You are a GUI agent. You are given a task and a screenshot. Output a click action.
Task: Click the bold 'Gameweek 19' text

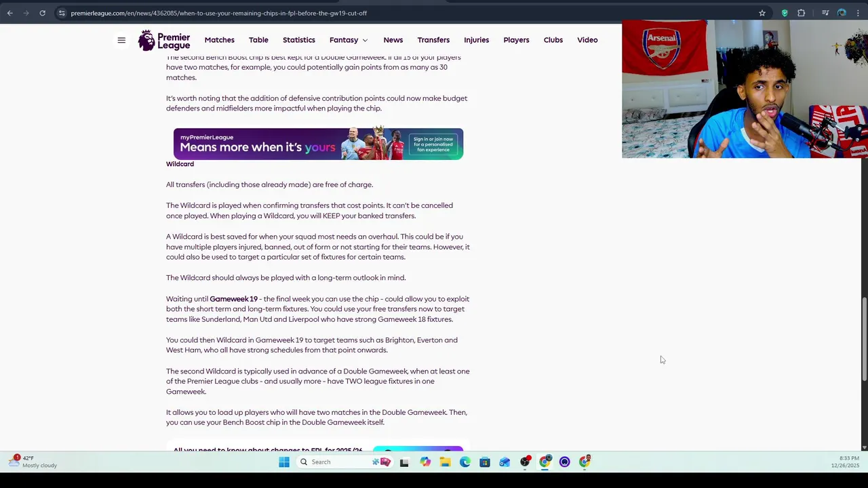point(234,299)
